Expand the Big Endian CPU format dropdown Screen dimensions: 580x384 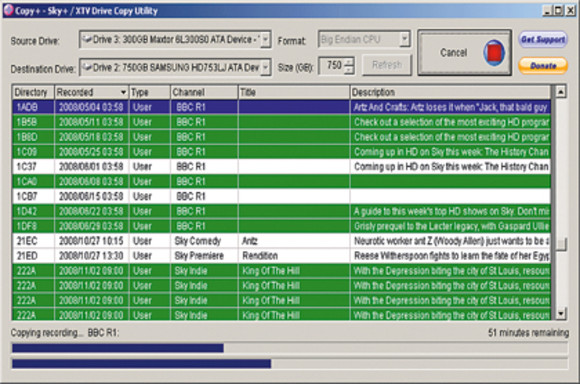(405, 39)
